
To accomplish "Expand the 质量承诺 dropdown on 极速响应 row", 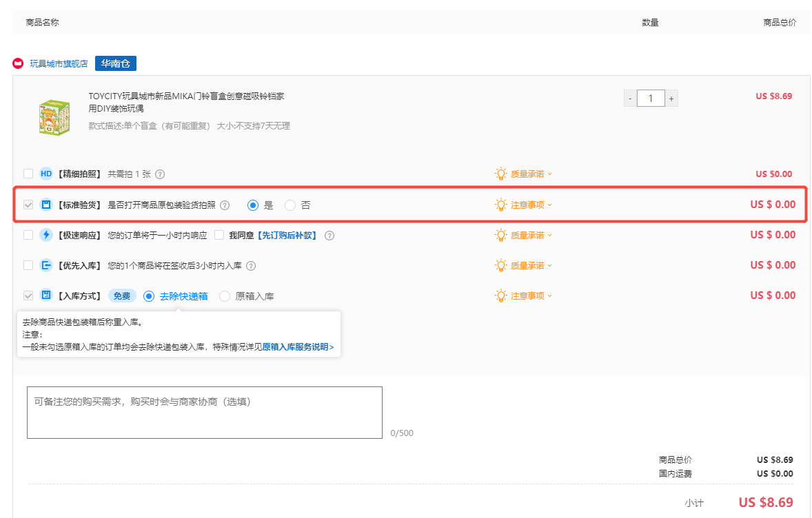I will click(x=527, y=235).
